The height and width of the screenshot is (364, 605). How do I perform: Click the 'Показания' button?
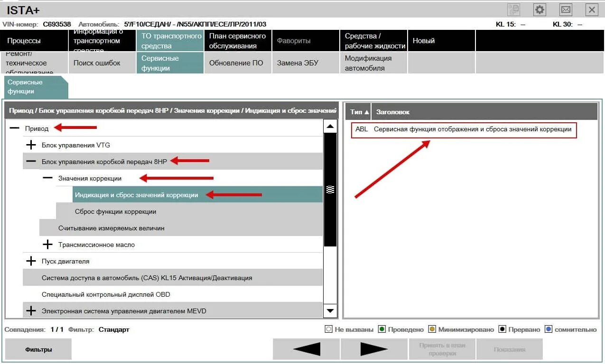[x=510, y=349]
